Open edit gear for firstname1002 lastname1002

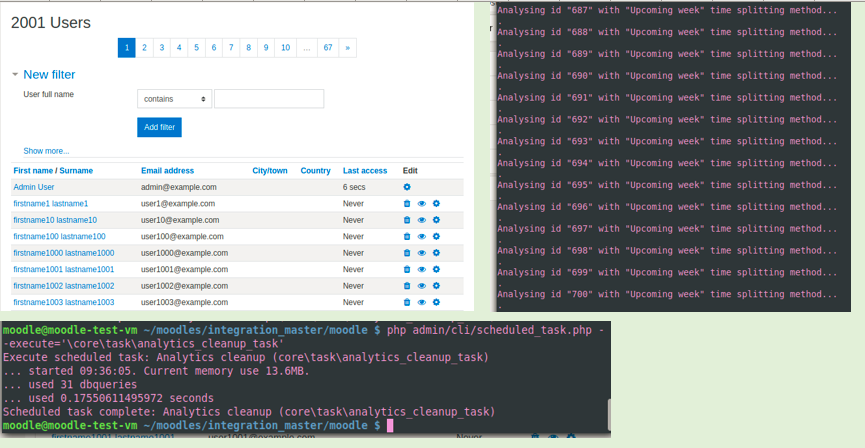click(436, 286)
